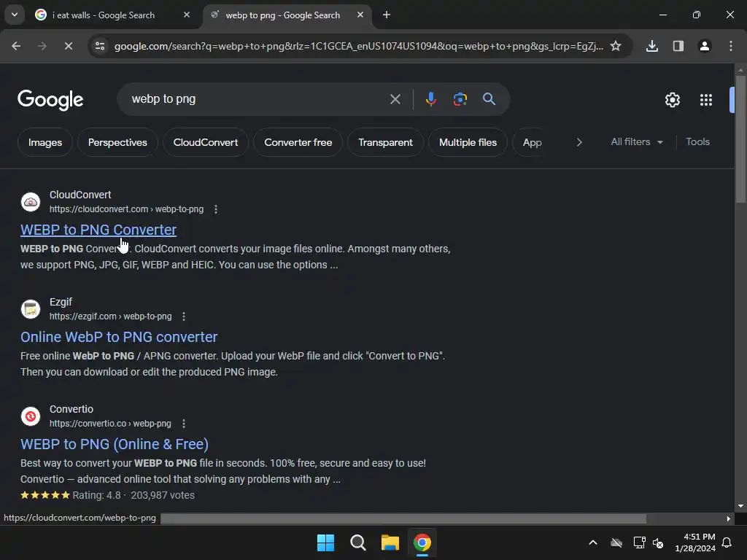Open File Explorer from the taskbar
Image resolution: width=747 pixels, height=560 pixels.
click(x=390, y=542)
